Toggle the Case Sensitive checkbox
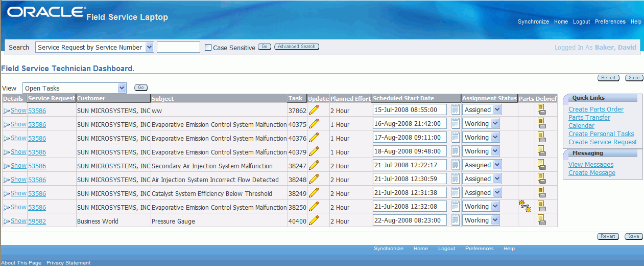The width and height of the screenshot is (644, 266). (208, 48)
